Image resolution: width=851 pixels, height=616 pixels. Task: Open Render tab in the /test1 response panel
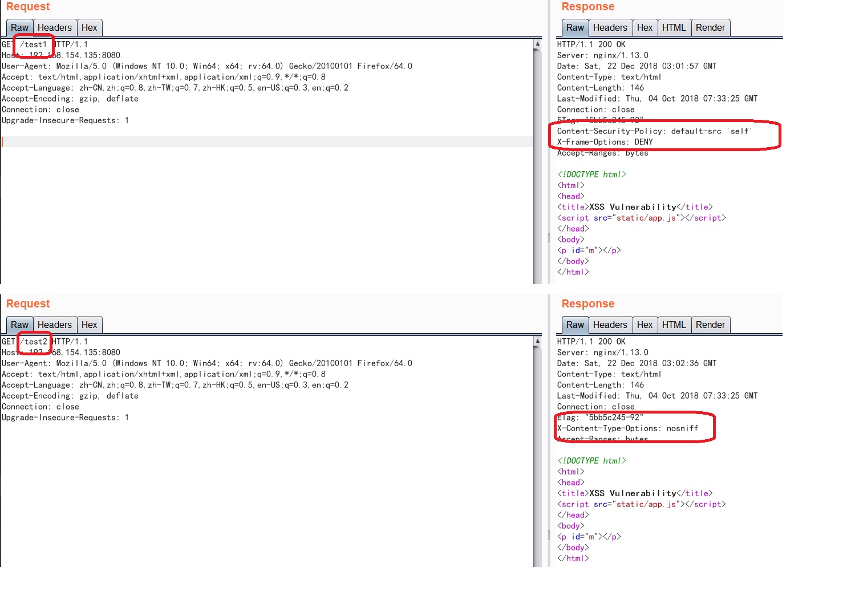pyautogui.click(x=710, y=27)
